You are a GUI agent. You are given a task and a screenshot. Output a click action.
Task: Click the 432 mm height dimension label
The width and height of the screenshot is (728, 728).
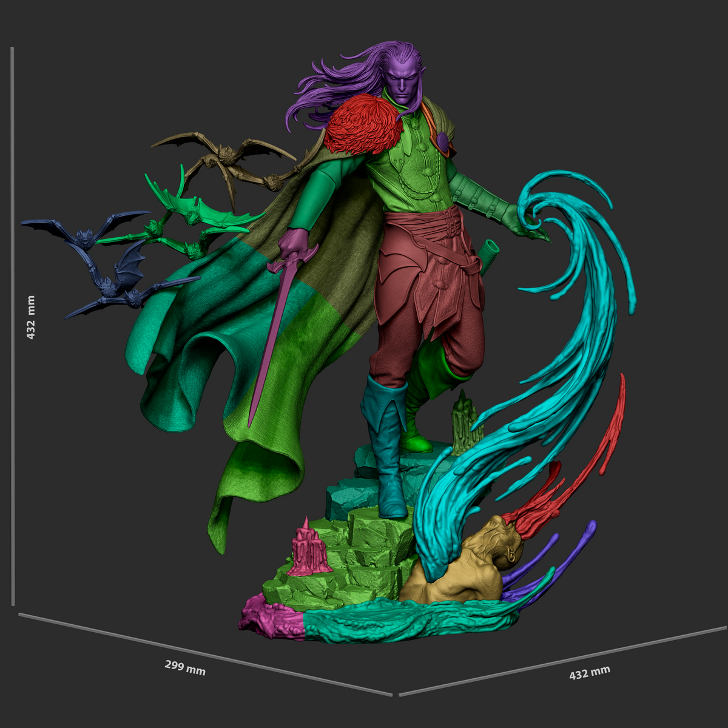(30, 317)
